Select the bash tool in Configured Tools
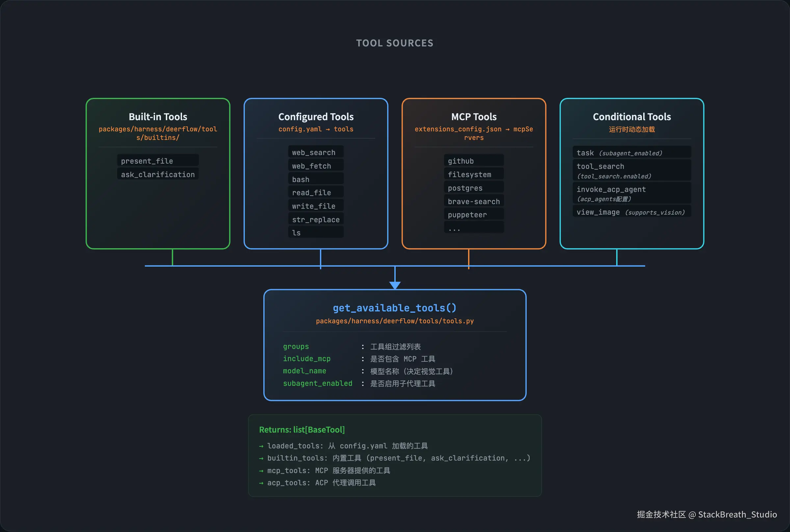790x532 pixels. click(315, 179)
